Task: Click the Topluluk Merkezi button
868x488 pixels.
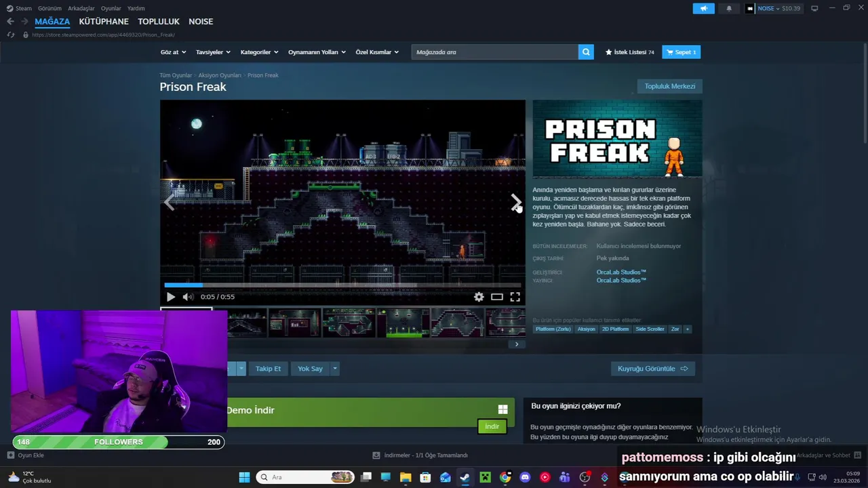Action: click(x=669, y=86)
